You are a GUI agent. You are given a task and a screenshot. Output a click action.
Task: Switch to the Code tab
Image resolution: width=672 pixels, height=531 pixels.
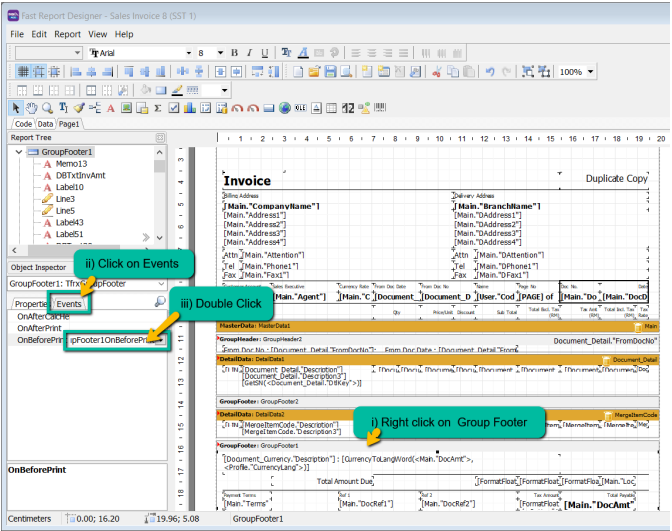(x=22, y=124)
